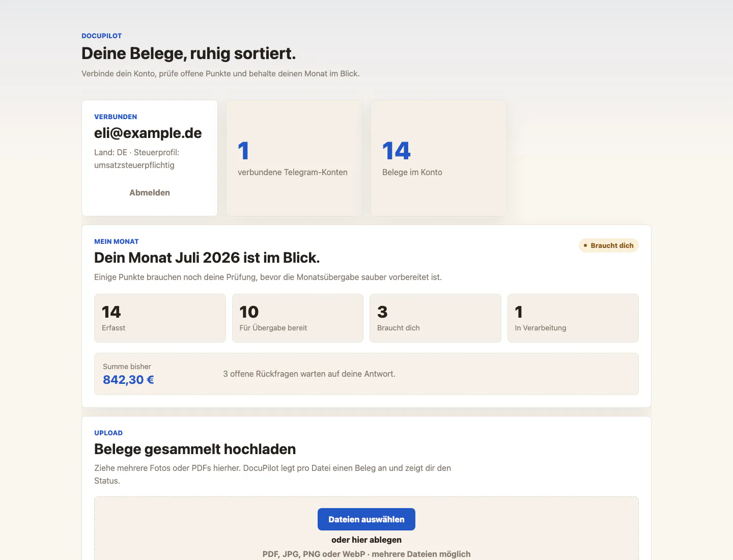Open the Belege im Konto card

[439, 158]
